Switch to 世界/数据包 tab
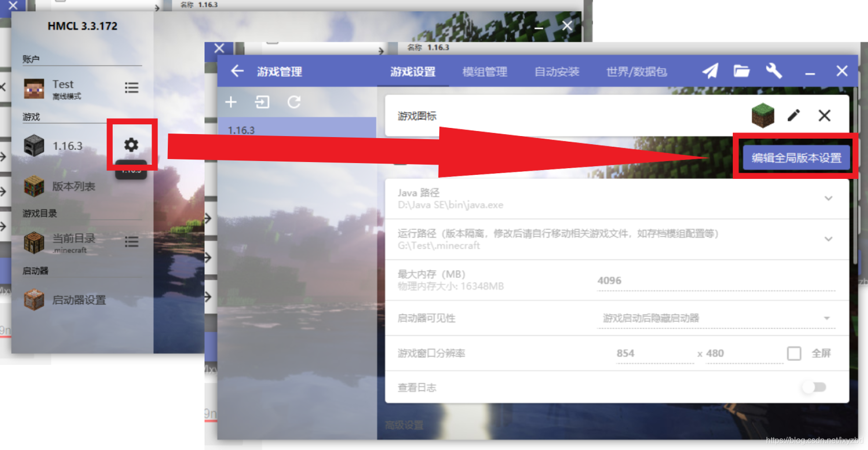868x450 pixels. (636, 72)
